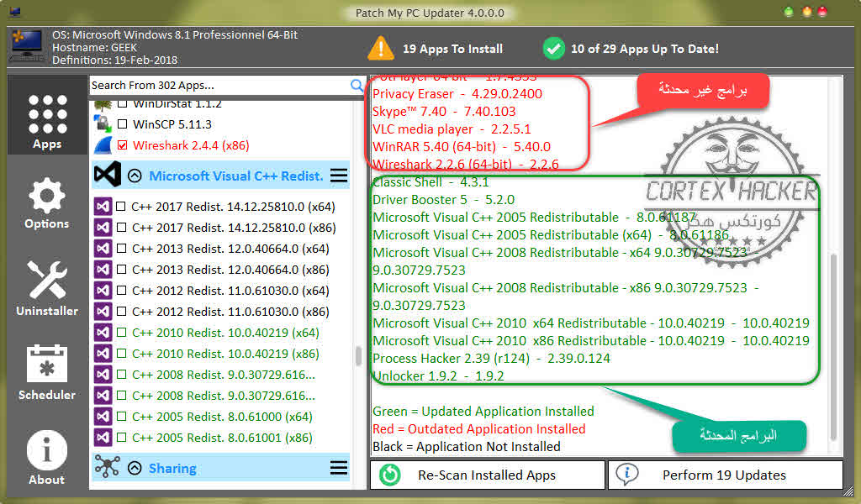
Task: Click the computer icon in header
Action: coord(26,47)
